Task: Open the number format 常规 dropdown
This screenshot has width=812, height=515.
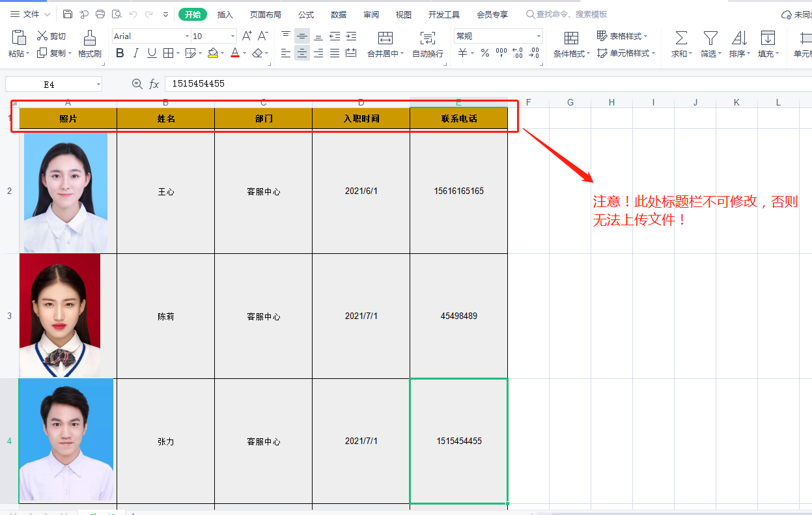Action: (539, 36)
